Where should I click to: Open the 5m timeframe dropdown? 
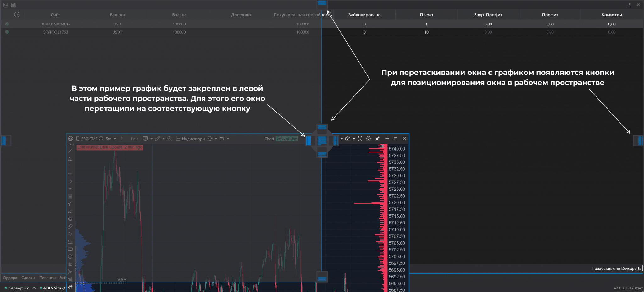pyautogui.click(x=111, y=139)
